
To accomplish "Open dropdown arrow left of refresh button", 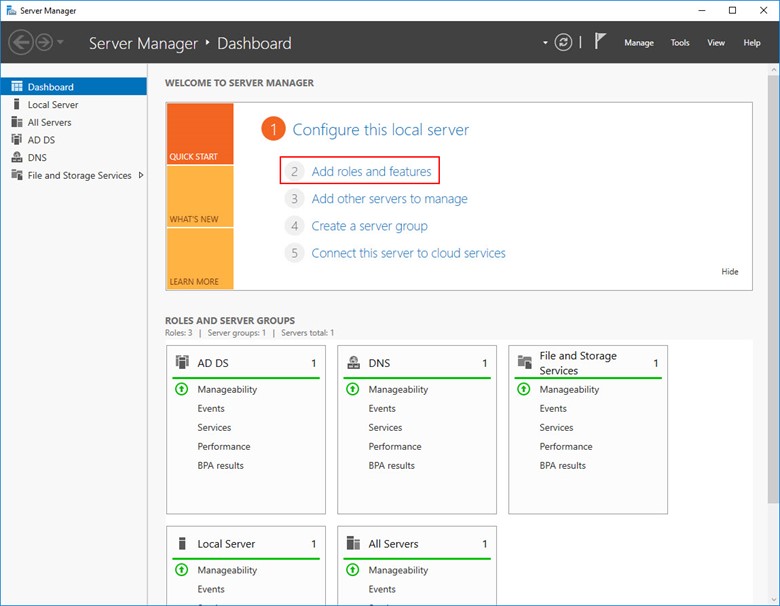I will [x=546, y=43].
